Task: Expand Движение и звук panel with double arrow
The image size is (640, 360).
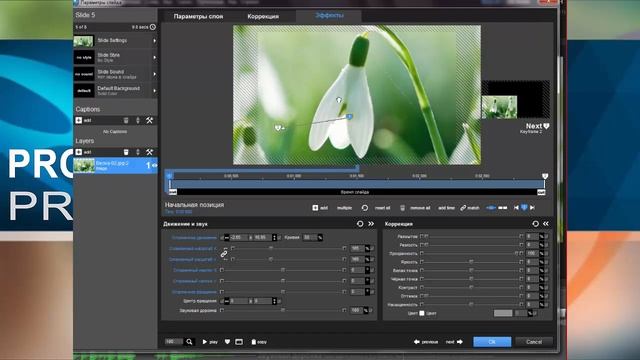Action: (x=371, y=224)
